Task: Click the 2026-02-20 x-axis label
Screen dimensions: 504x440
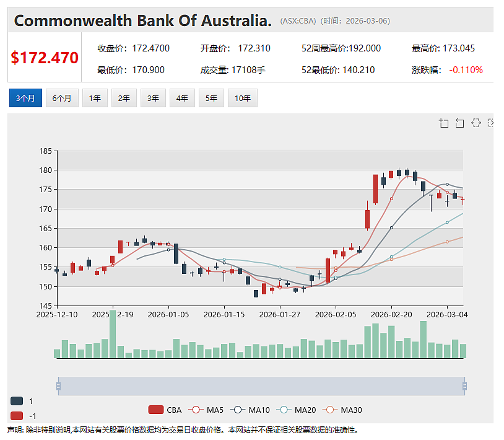Action: pos(391,315)
